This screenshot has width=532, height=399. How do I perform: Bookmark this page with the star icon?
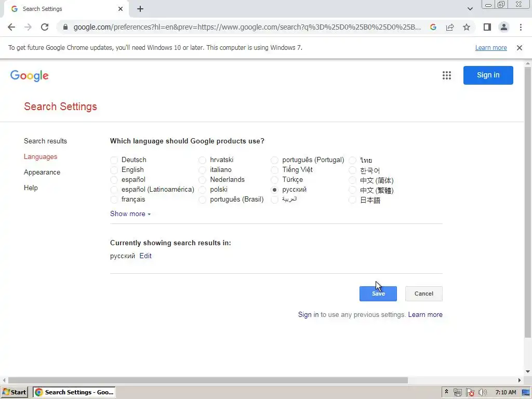(x=467, y=27)
